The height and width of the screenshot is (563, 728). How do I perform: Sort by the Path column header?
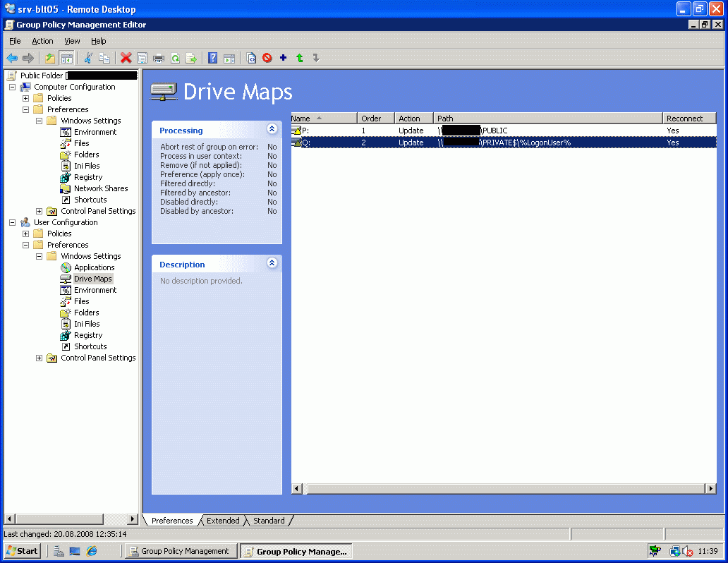coord(548,119)
